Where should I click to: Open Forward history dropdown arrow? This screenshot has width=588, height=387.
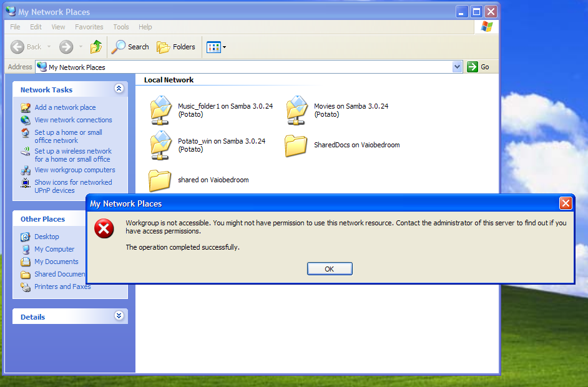pyautogui.click(x=81, y=47)
